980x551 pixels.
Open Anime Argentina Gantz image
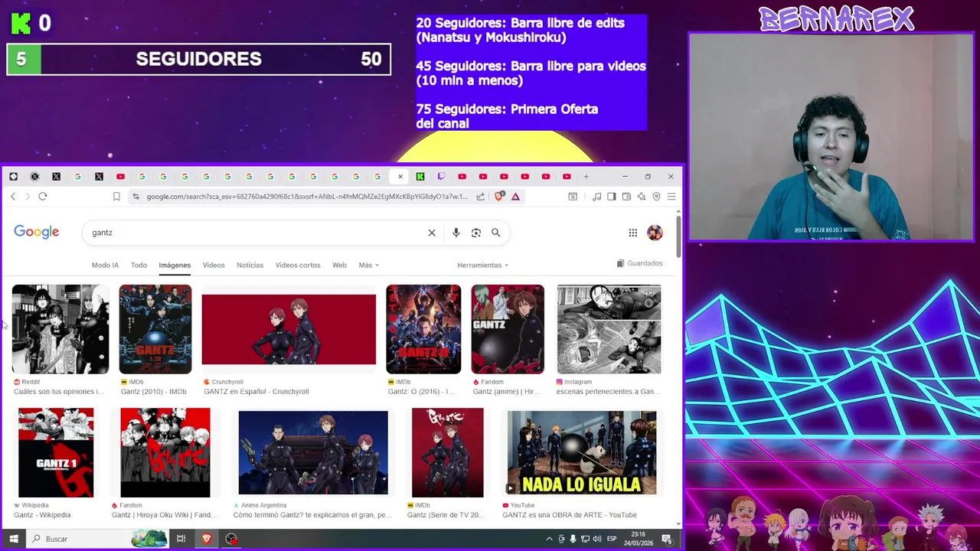[313, 453]
